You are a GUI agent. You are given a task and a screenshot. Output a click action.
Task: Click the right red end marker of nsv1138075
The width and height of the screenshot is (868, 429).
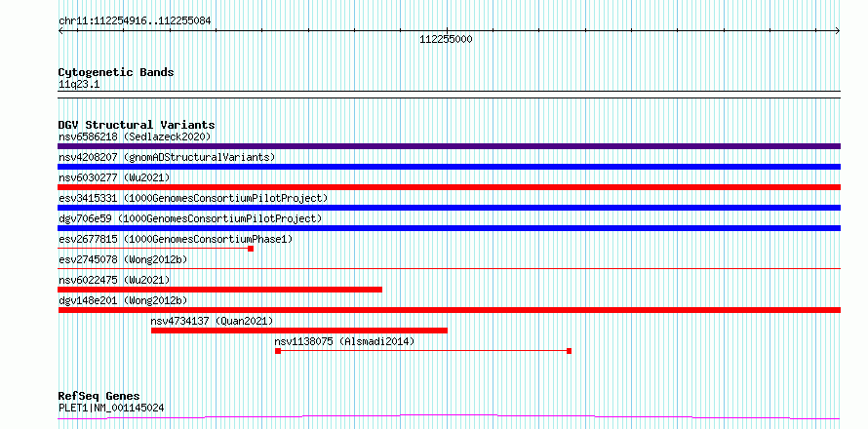(x=569, y=351)
